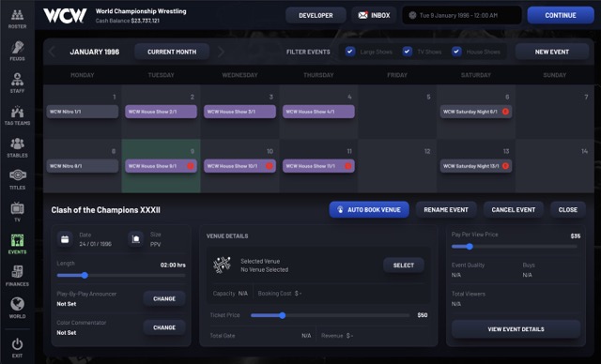Click the JANUARY 1996 month label
Image resolution: width=601 pixels, height=364 pixels.
point(94,52)
